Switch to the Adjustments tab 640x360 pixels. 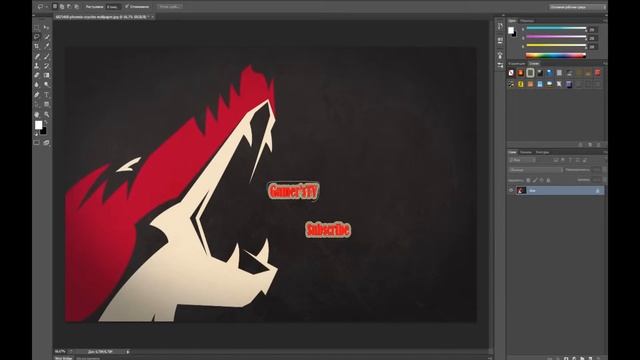[517, 64]
